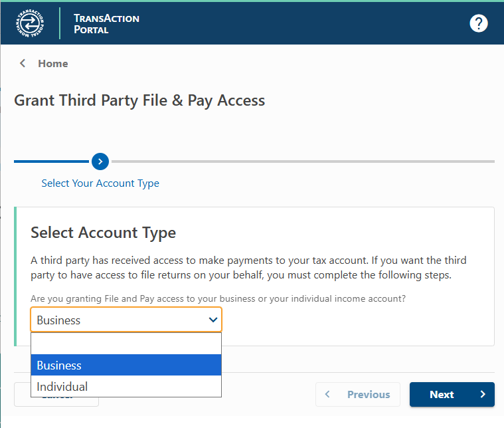This screenshot has width=504, height=428.
Task: Click the right chevron on the Next button
Action: click(x=483, y=395)
